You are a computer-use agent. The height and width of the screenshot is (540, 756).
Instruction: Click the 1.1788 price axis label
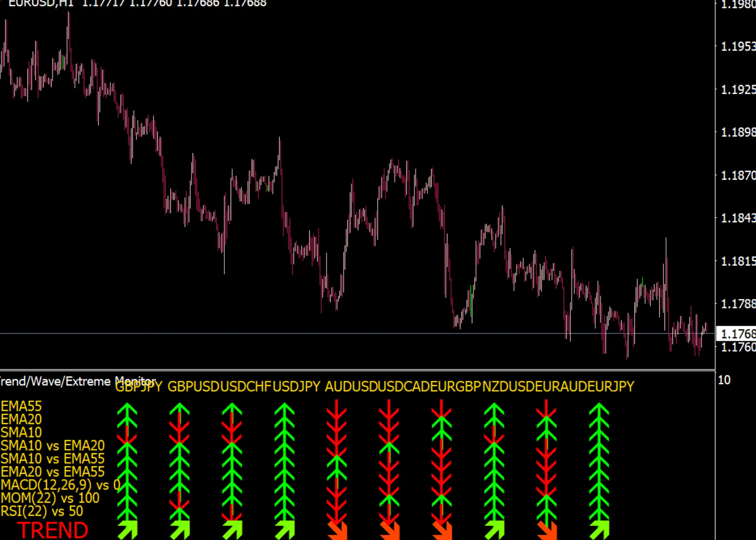coord(738,303)
